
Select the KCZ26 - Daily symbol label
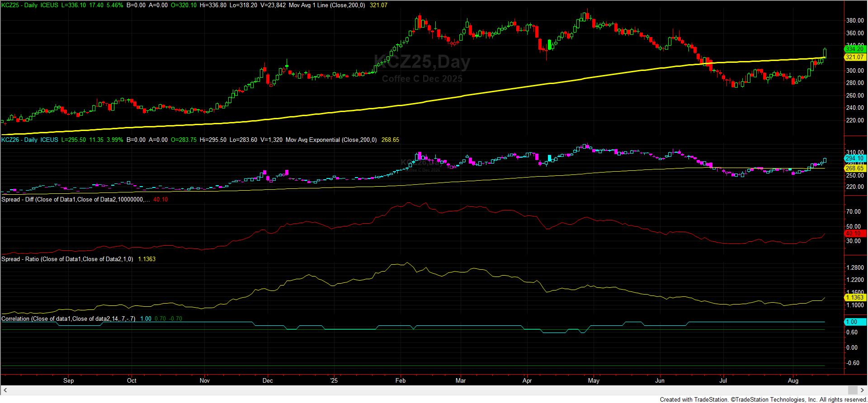pyautogui.click(x=19, y=140)
